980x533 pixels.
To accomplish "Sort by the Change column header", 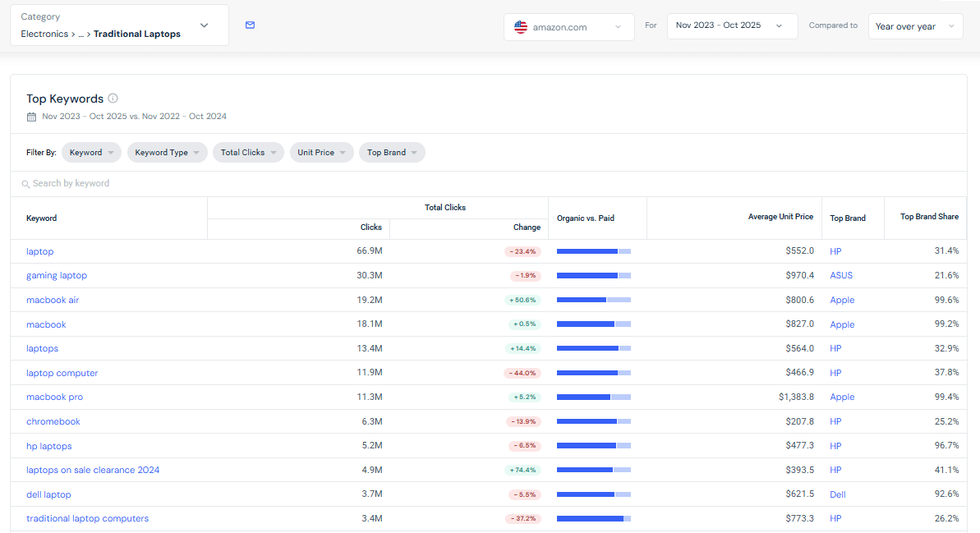I will 527,227.
